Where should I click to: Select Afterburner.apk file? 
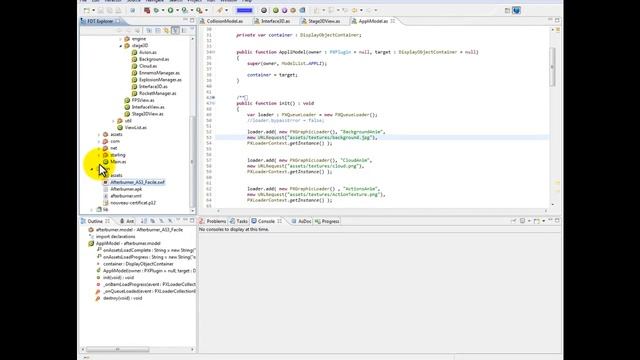point(126,189)
